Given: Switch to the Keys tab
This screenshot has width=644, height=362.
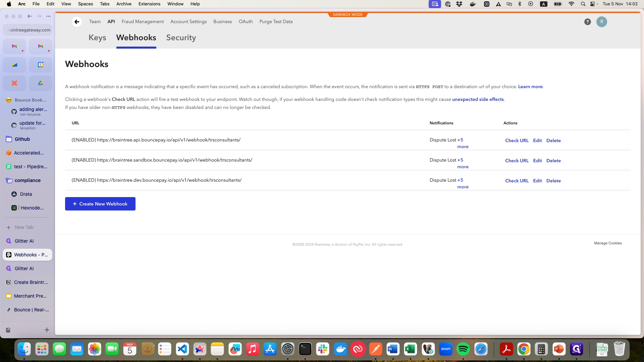Looking at the screenshot, I should [x=97, y=38].
